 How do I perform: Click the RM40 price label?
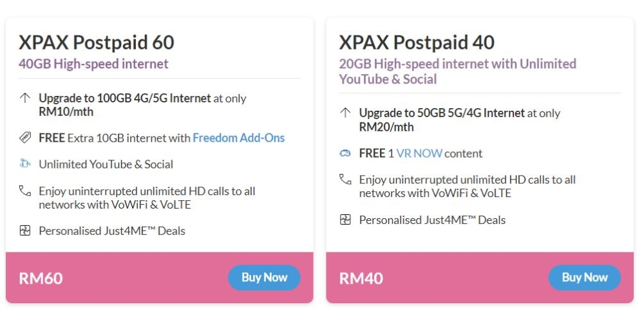[x=361, y=278]
